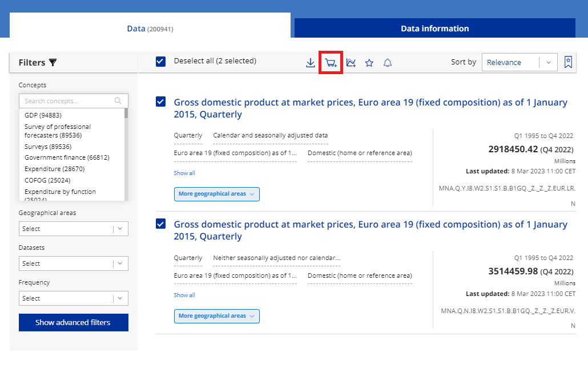Viewport: 588px width, 365px height.
Task: Uncheck the Deselect all checkbox
Action: tap(160, 62)
